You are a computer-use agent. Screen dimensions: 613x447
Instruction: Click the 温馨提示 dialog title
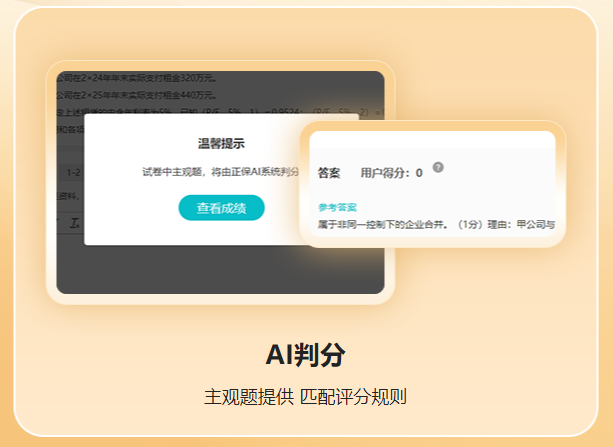(221, 144)
